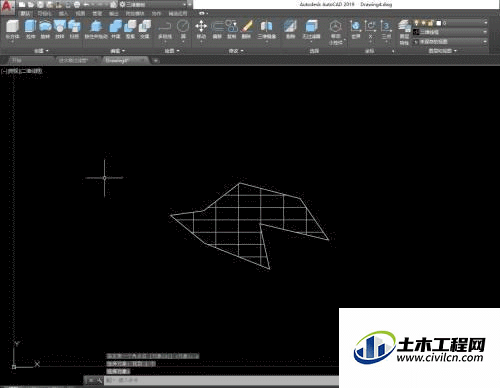
Task: Select the Offset (偏移) tool
Action: [x=217, y=29]
